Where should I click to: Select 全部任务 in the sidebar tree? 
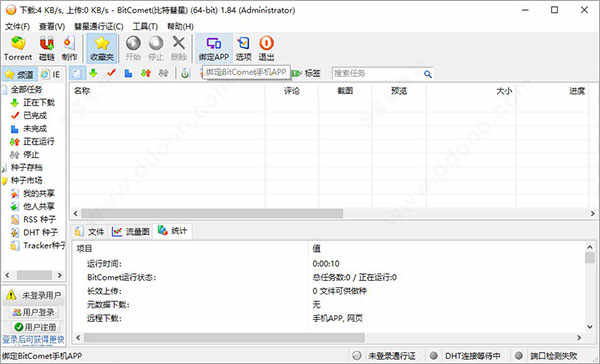click(x=26, y=90)
